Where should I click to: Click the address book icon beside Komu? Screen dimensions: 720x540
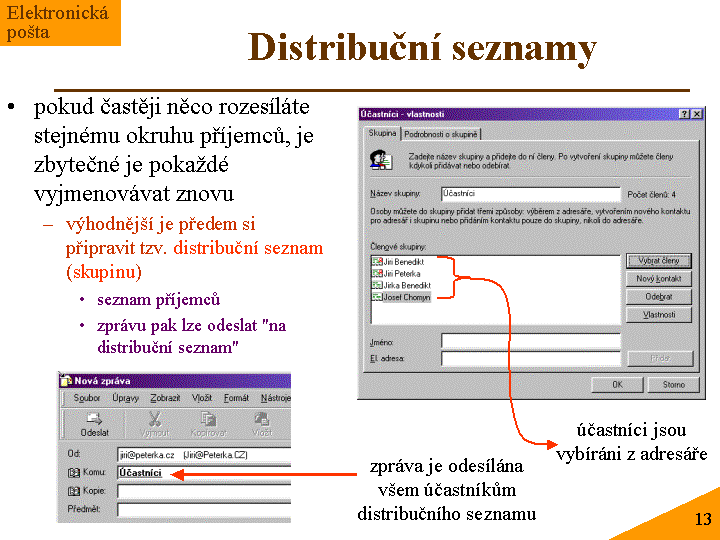(73, 472)
